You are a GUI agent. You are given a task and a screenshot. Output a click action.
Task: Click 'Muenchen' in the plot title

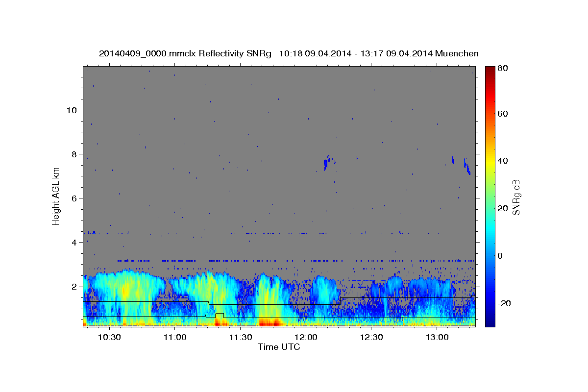457,53
